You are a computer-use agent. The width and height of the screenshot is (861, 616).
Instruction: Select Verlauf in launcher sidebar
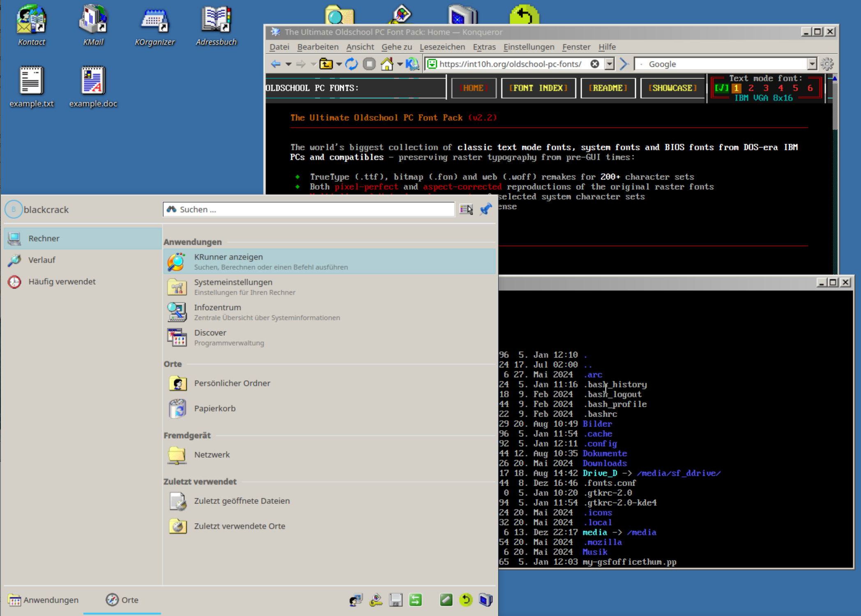point(83,260)
